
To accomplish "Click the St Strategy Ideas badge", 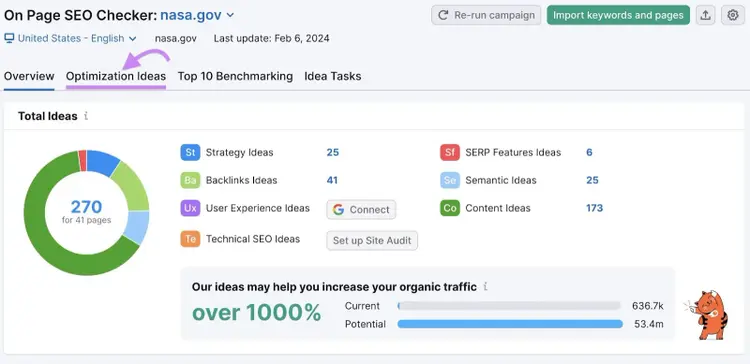I will click(x=190, y=153).
